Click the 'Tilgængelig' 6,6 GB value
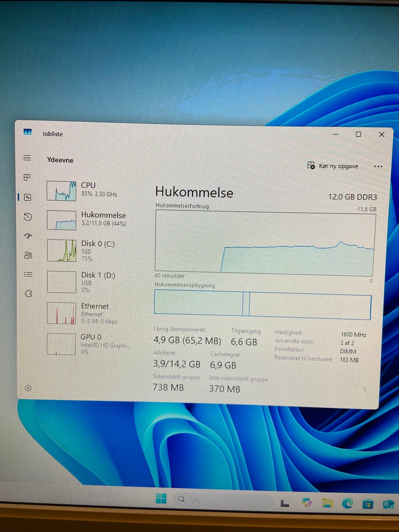Viewport: 399px width, 532px height. 244,342
